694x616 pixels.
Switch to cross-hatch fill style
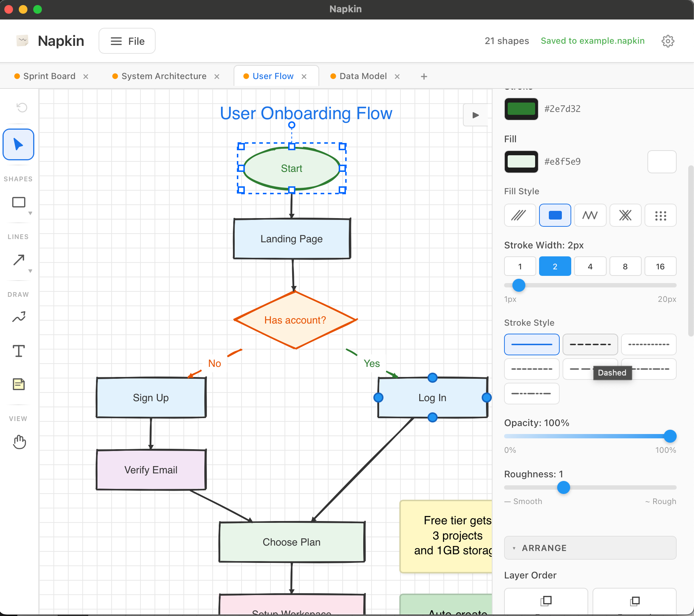point(625,215)
